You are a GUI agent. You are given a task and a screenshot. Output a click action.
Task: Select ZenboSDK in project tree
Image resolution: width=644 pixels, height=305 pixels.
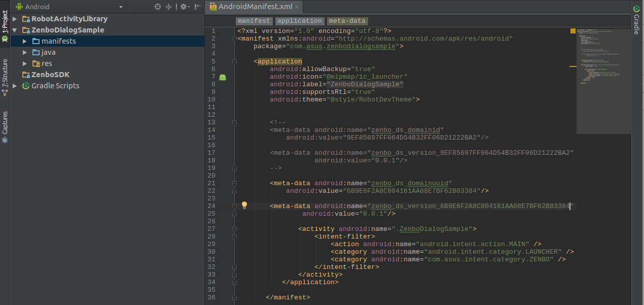107,75
